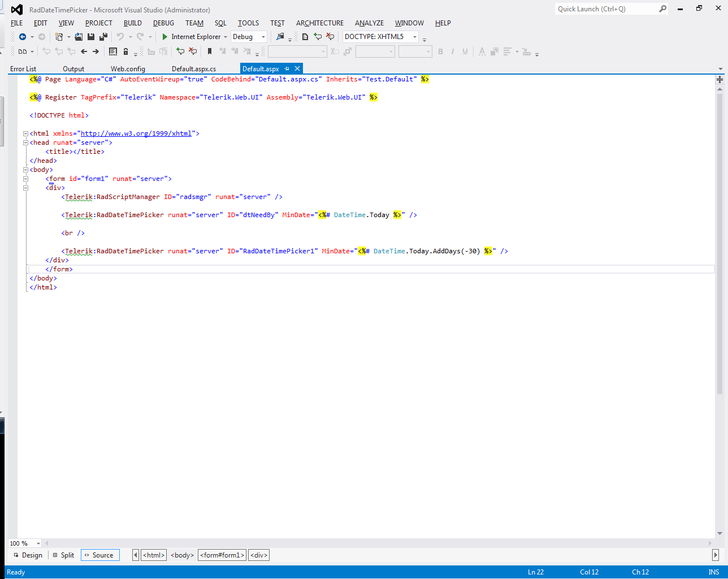Open the solution configuration Debug dropdown
The width and height of the screenshot is (728, 579).
(249, 37)
